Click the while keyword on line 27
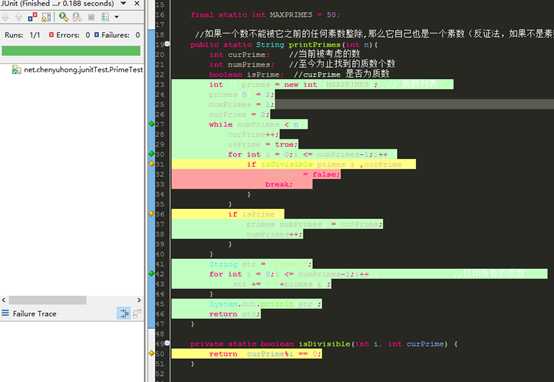 [220, 124]
